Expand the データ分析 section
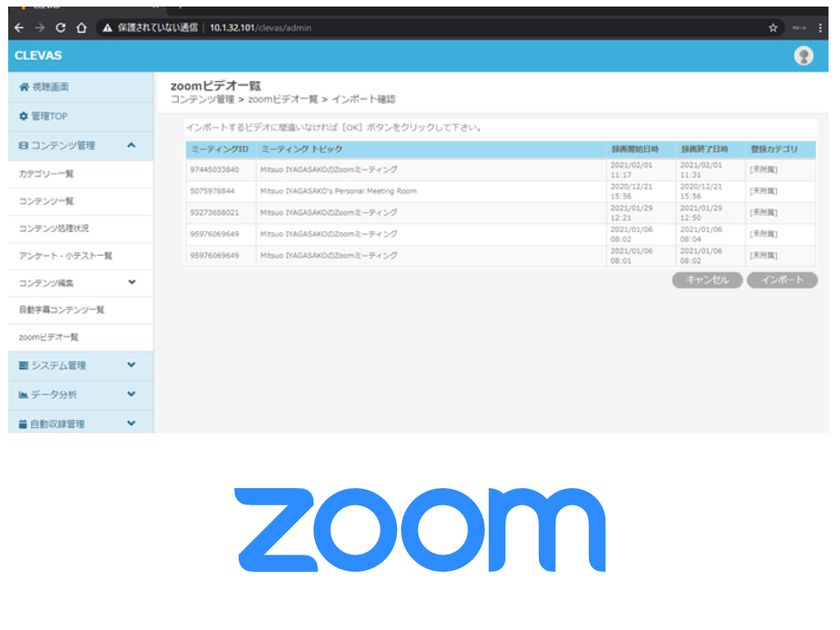 pos(80,394)
